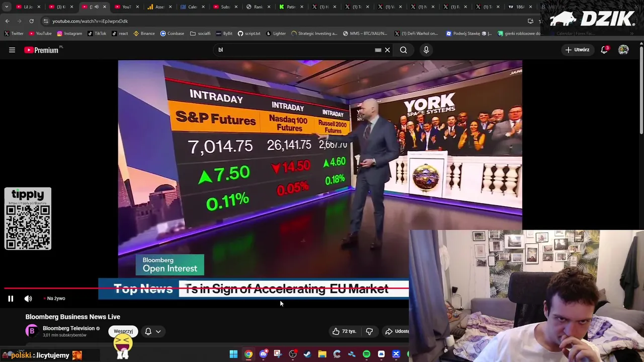The width and height of the screenshot is (644, 362).
Task: Open the TikTok bookmark
Action: [97, 34]
